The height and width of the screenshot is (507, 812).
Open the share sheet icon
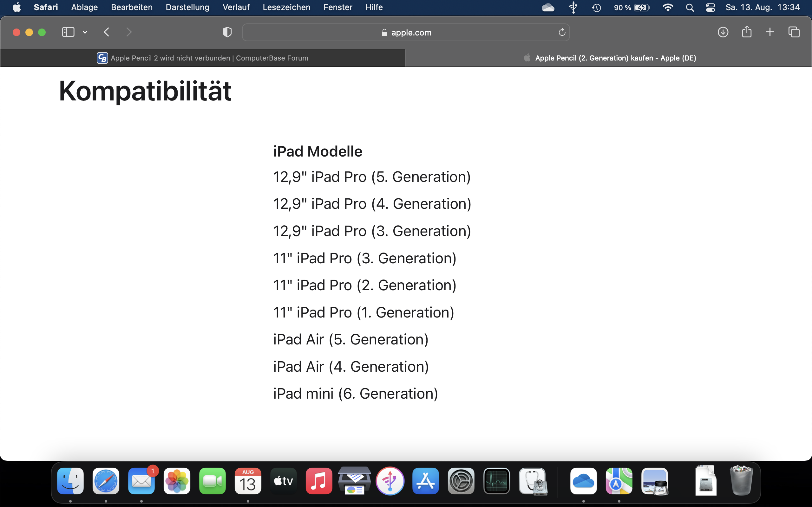tap(747, 32)
